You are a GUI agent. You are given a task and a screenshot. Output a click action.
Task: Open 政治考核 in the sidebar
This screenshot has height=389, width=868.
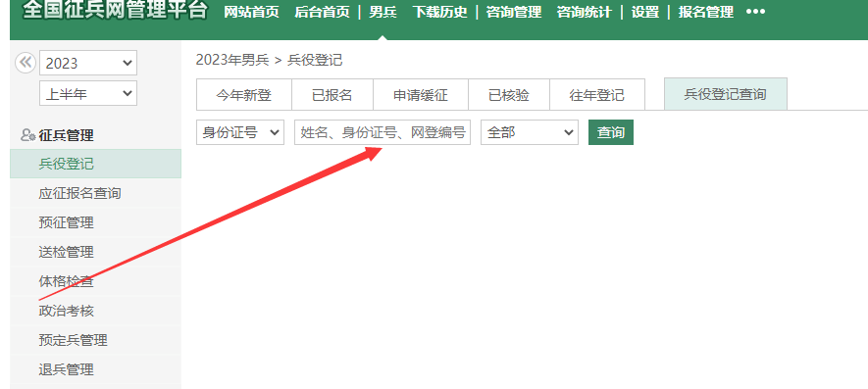pos(96,311)
